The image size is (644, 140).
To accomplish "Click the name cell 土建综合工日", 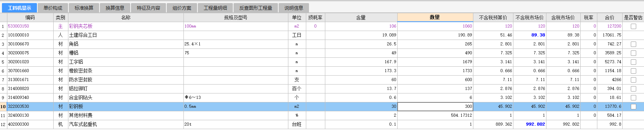I will click(x=126, y=35).
